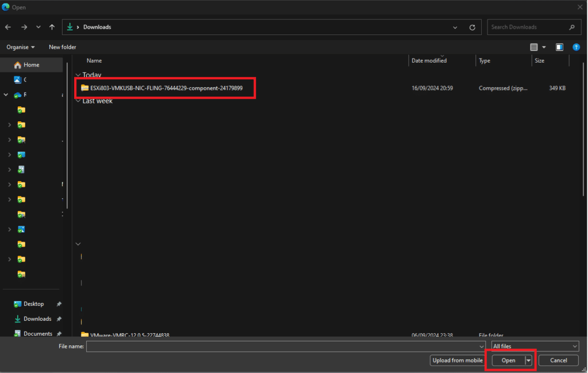Sort by the Size column header

coord(539,60)
